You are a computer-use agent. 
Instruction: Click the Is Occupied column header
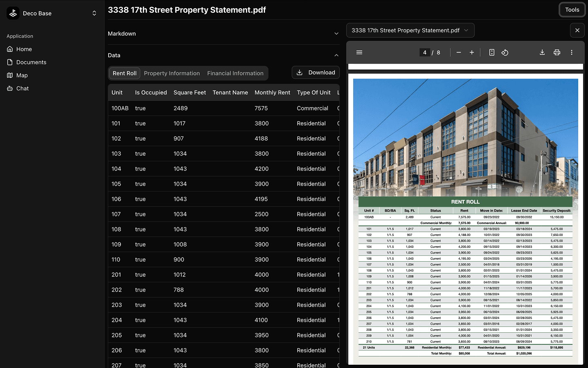(151, 92)
